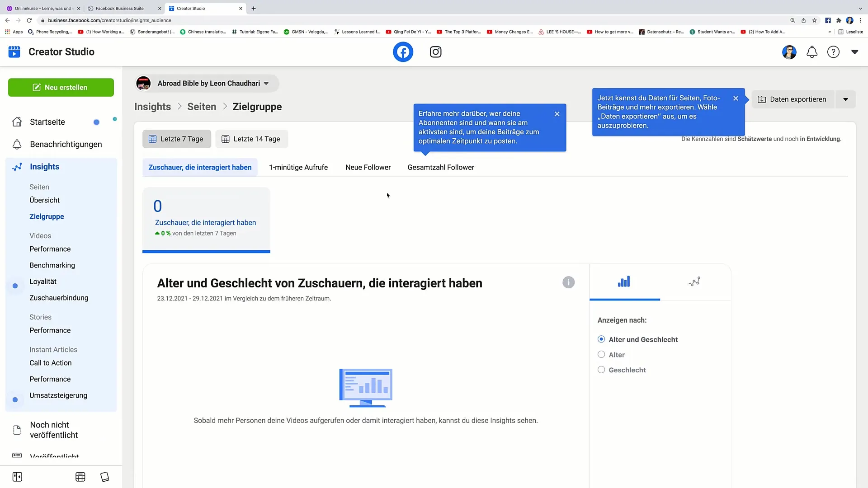Click the 'Letzte 14 Tage' button
The width and height of the screenshot is (868, 488).
pyautogui.click(x=251, y=139)
